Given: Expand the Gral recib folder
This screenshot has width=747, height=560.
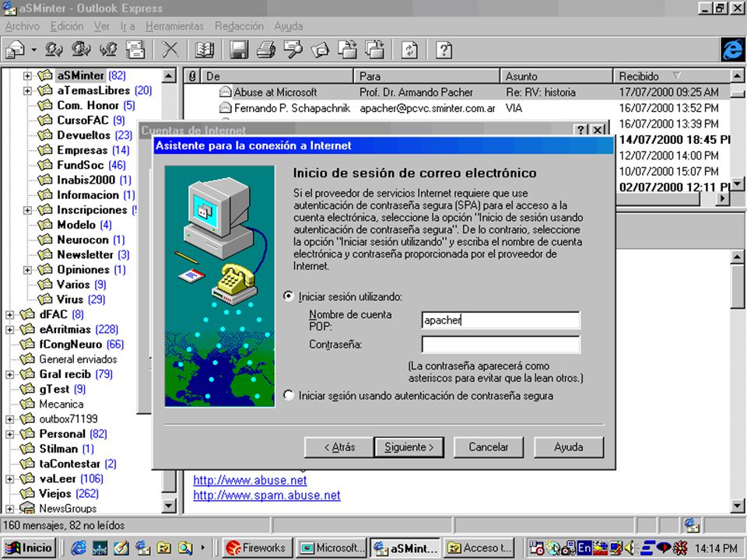Looking at the screenshot, I should [x=9, y=374].
